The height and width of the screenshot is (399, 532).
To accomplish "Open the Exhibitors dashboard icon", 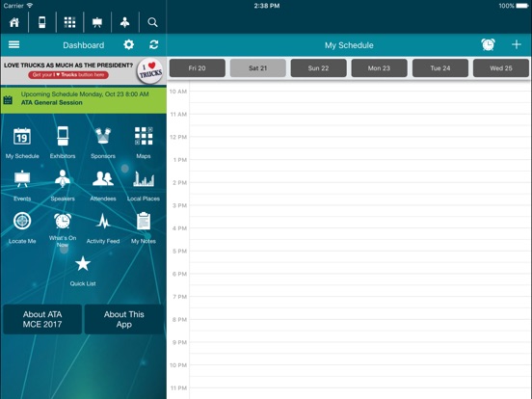I will coord(63,137).
